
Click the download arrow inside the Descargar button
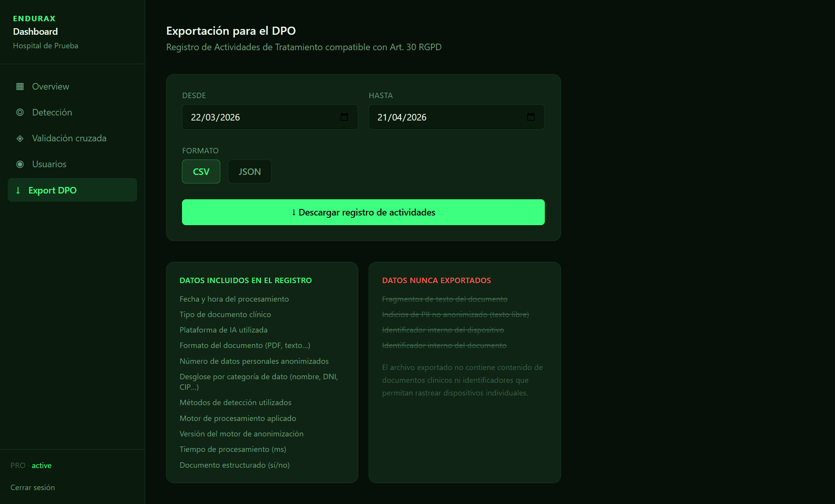point(293,212)
